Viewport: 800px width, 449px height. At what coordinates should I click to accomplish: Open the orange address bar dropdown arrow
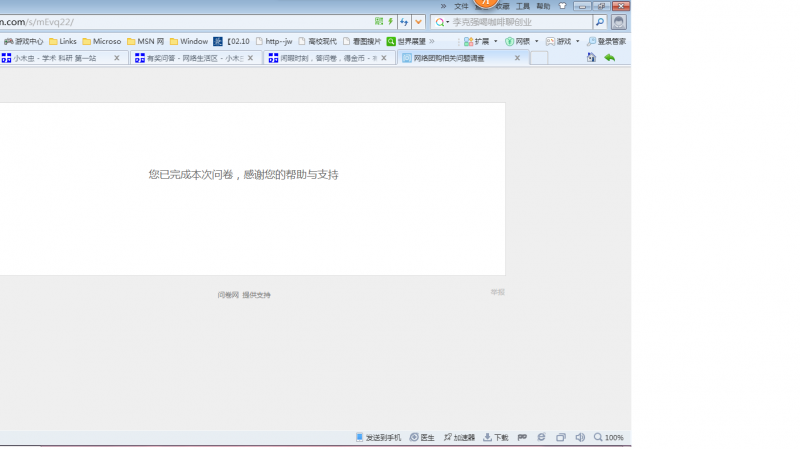[x=418, y=22]
